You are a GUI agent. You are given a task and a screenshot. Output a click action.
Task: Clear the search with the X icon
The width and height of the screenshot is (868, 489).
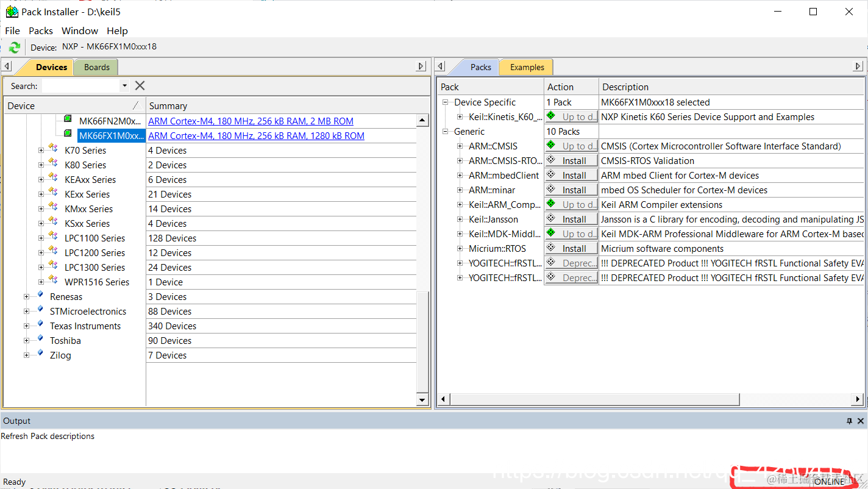click(x=140, y=86)
